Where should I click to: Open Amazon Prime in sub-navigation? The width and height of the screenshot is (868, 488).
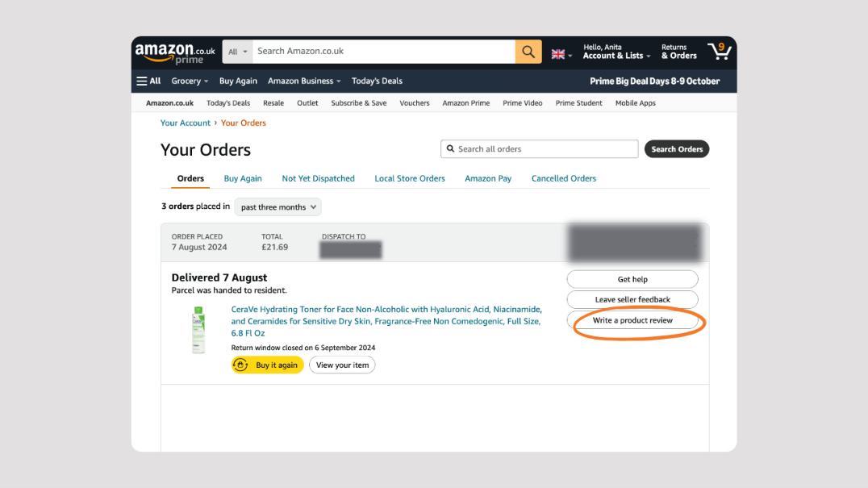(x=466, y=103)
